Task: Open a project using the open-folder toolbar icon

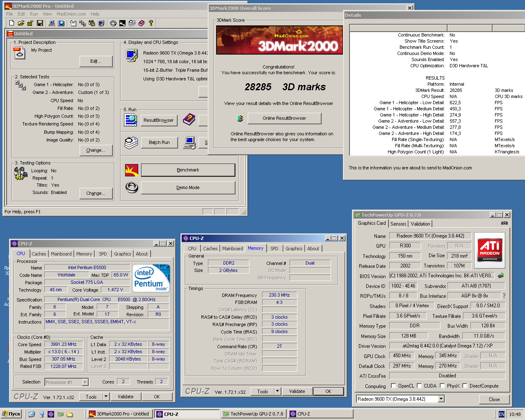Action: (21, 23)
